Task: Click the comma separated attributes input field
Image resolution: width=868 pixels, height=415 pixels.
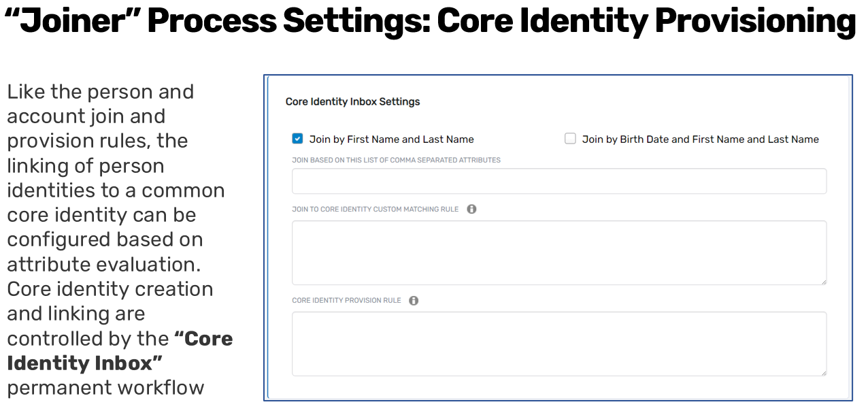Action: [559, 181]
